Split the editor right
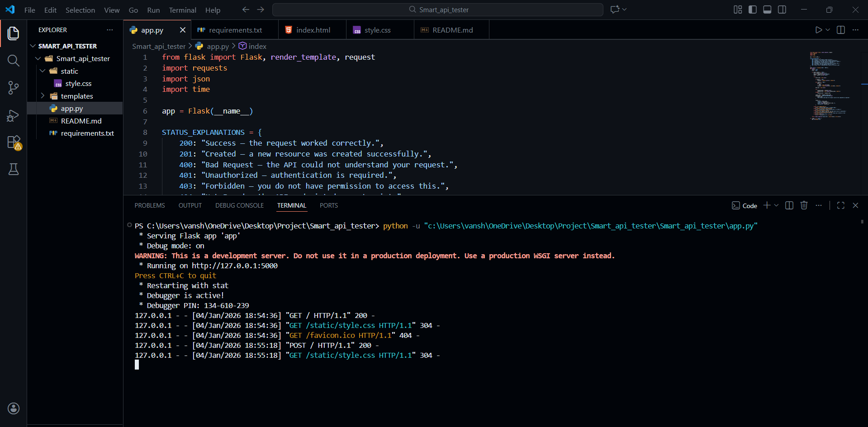This screenshot has height=427, width=868. pos(841,30)
